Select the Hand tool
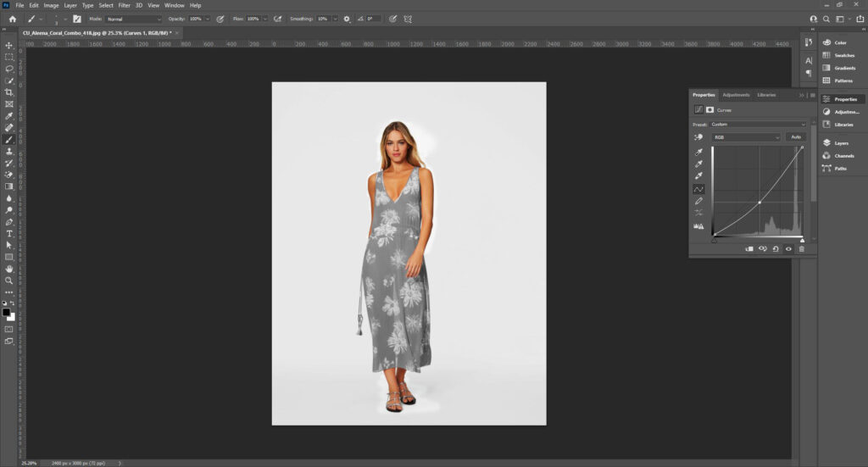This screenshot has height=467, width=868. click(8, 269)
